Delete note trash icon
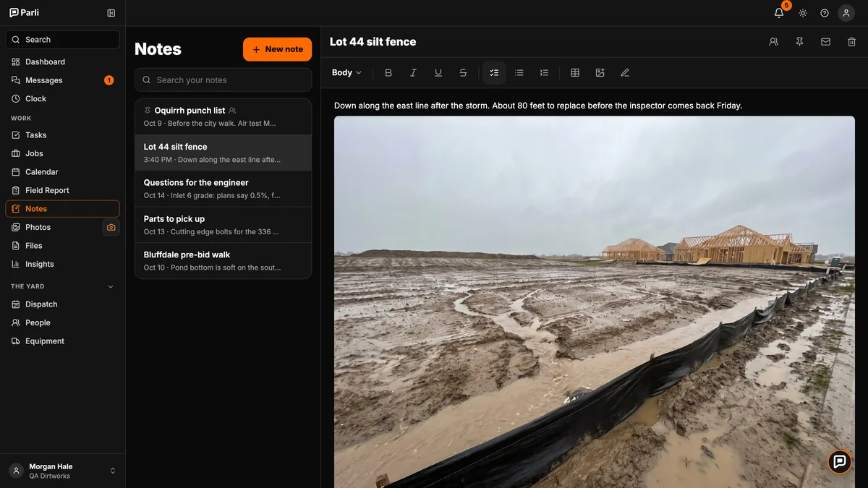Image resolution: width=868 pixels, height=488 pixels. pos(851,42)
